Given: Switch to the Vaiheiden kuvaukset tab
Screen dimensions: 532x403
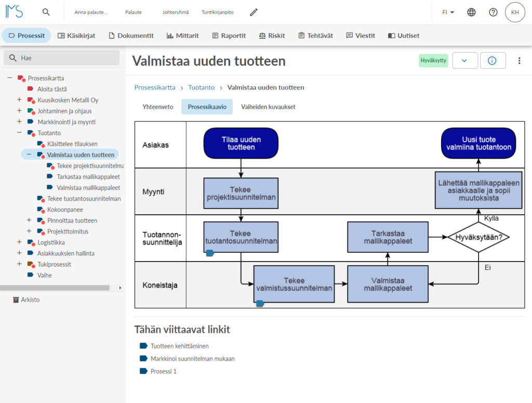Looking at the screenshot, I should [268, 107].
